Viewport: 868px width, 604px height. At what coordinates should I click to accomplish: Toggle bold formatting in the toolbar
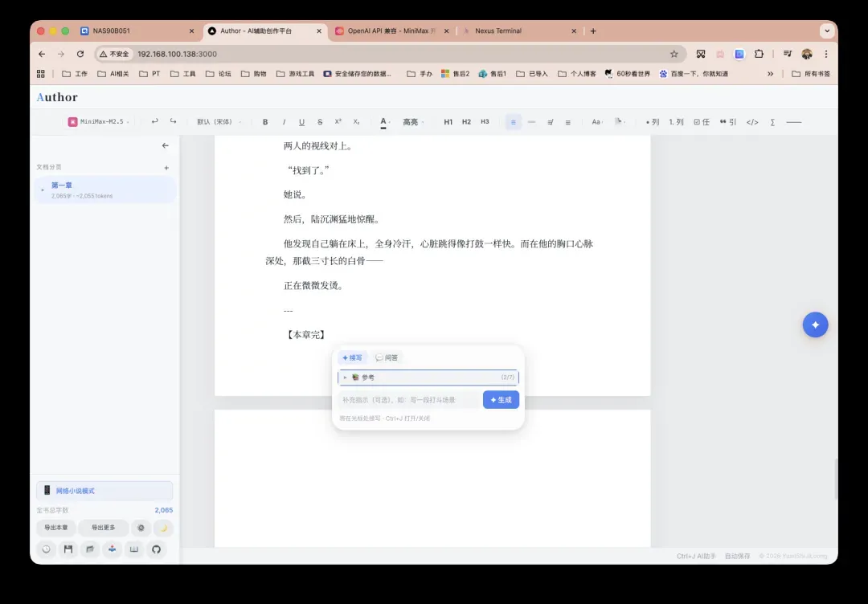tap(265, 122)
